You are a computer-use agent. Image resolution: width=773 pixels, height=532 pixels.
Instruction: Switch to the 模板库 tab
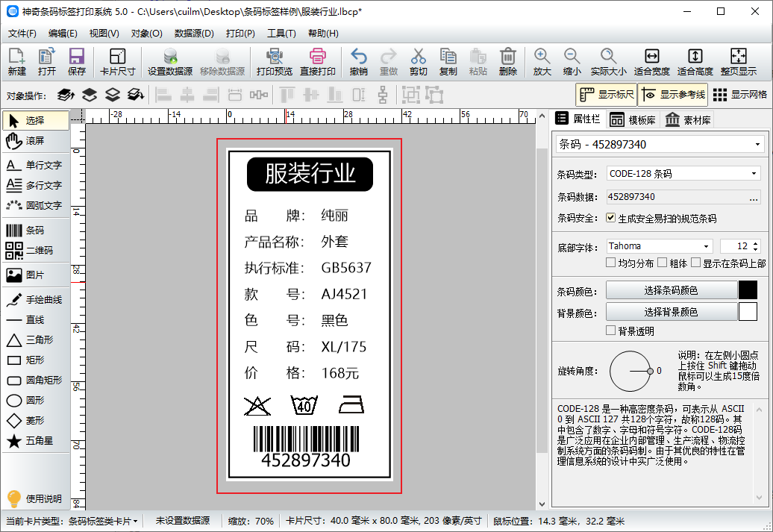[633, 120]
